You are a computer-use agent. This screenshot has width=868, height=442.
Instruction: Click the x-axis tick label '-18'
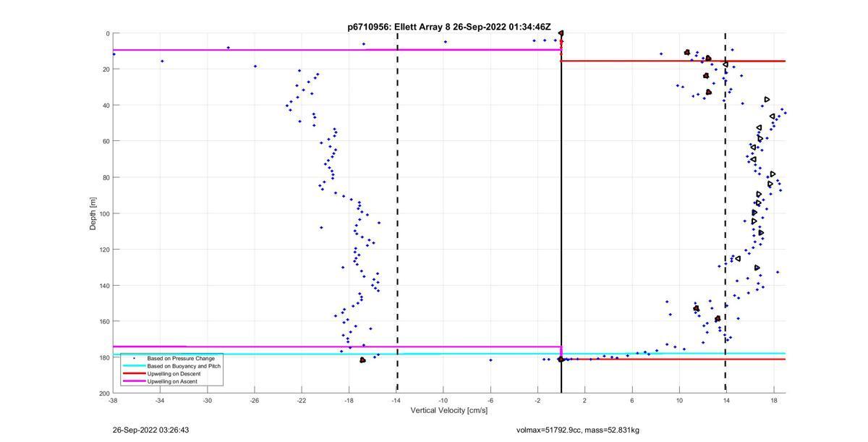click(349, 400)
